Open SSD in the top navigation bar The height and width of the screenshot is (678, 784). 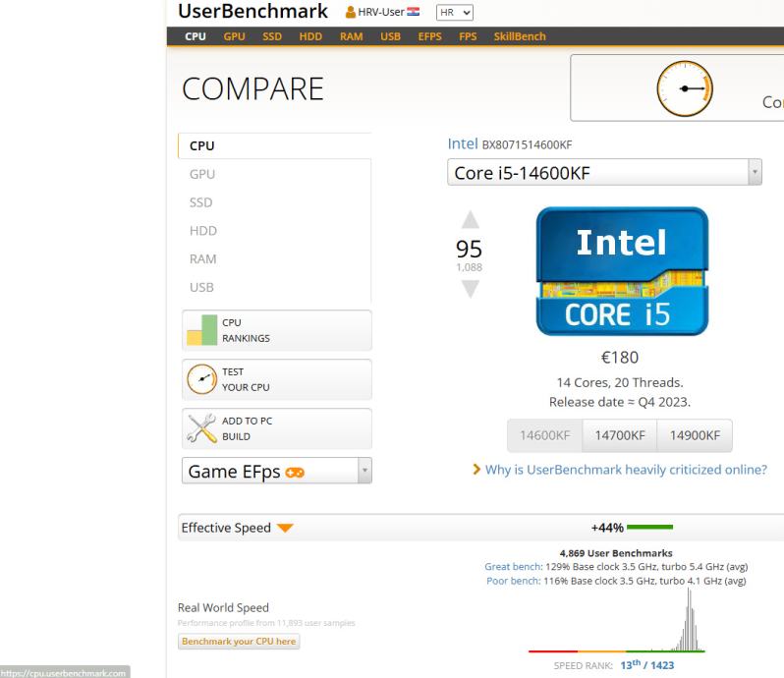(x=272, y=36)
